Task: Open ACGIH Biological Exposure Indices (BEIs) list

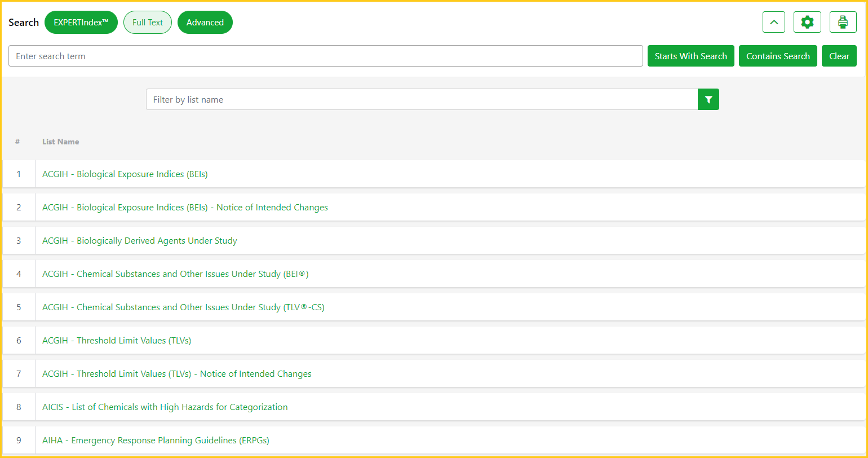Action: pyautogui.click(x=125, y=174)
